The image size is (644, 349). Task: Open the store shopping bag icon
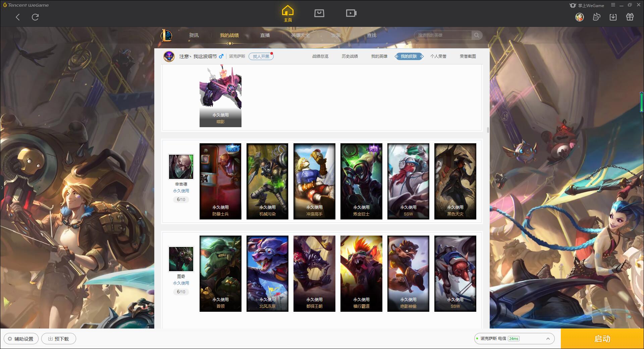pos(319,13)
